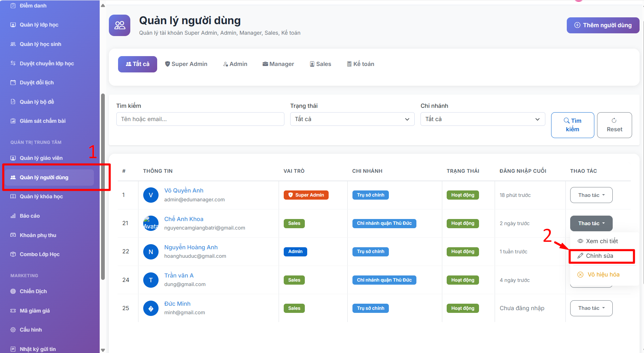Select Chỉnh sửa from the action menu
The width and height of the screenshot is (644, 353).
pos(599,256)
